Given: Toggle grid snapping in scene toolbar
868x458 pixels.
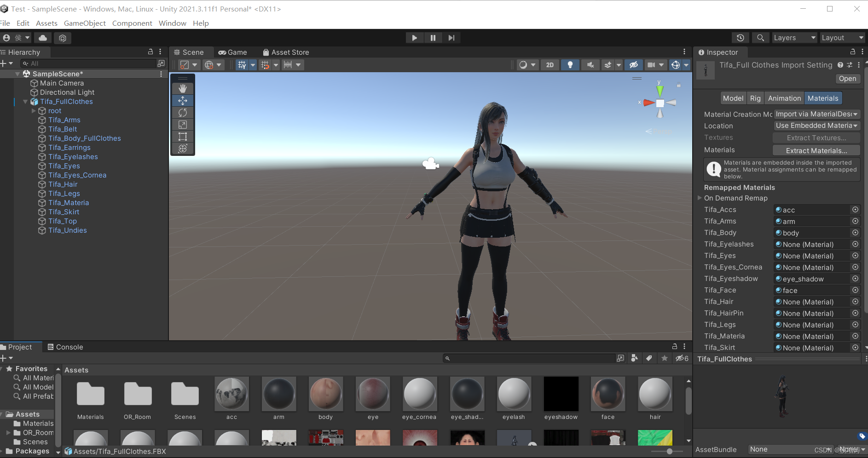Looking at the screenshot, I should 265,65.
